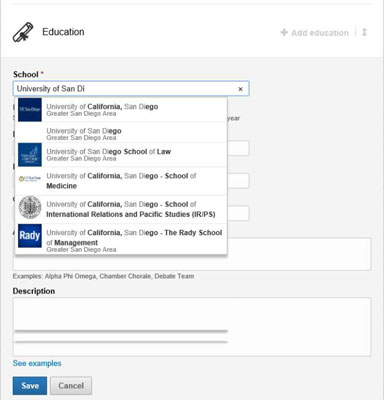
Task: Click into the Description text area
Action: 192,327
